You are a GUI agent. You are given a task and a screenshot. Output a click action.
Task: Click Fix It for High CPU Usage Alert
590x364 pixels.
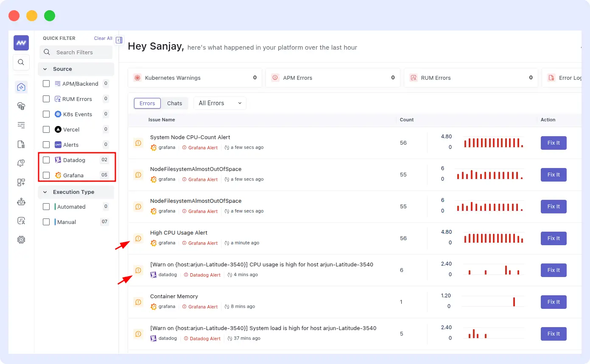554,238
